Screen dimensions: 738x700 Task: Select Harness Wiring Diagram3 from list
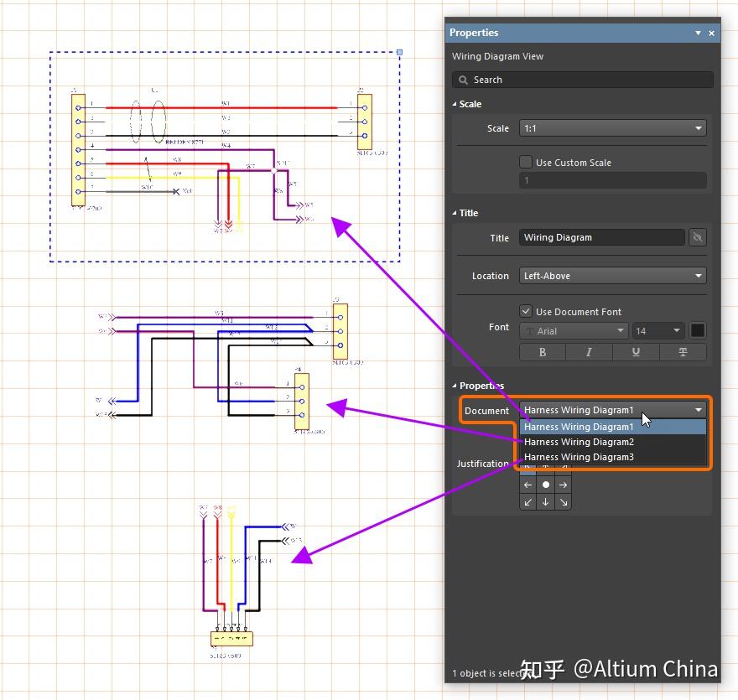tap(612, 457)
